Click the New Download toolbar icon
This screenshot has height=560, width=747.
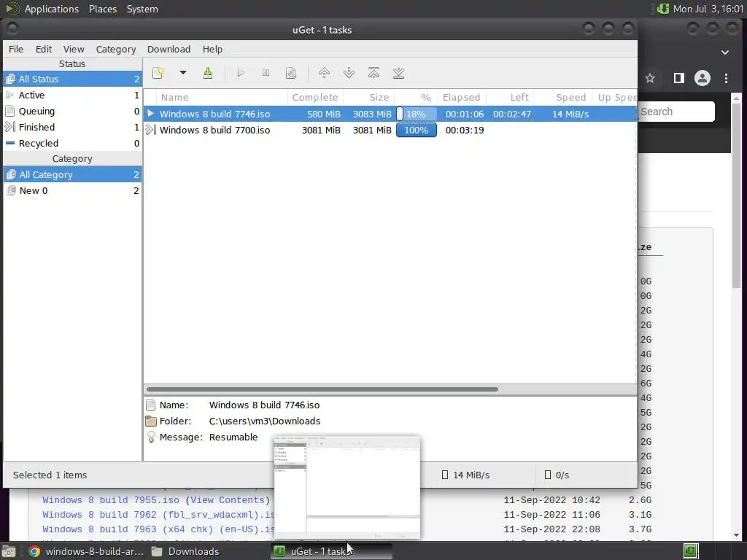[x=158, y=73]
